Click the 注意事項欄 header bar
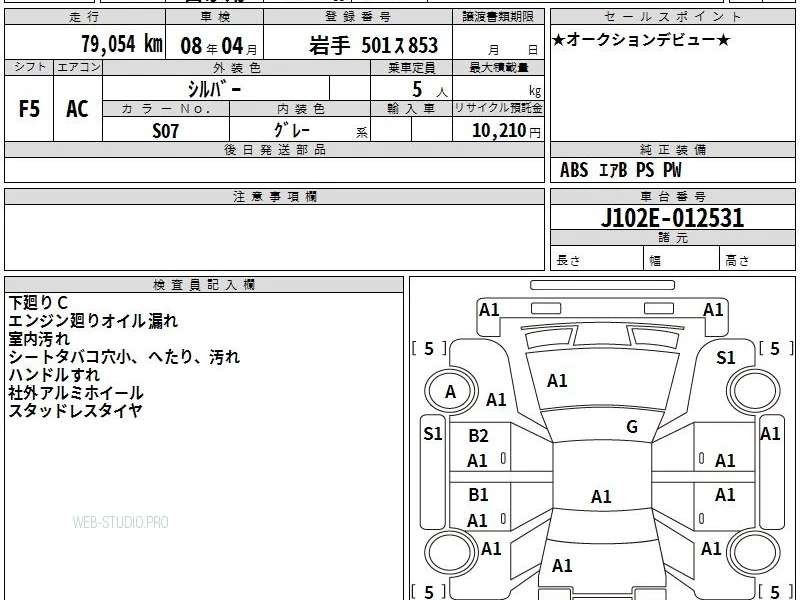This screenshot has width=800, height=600. 274,197
